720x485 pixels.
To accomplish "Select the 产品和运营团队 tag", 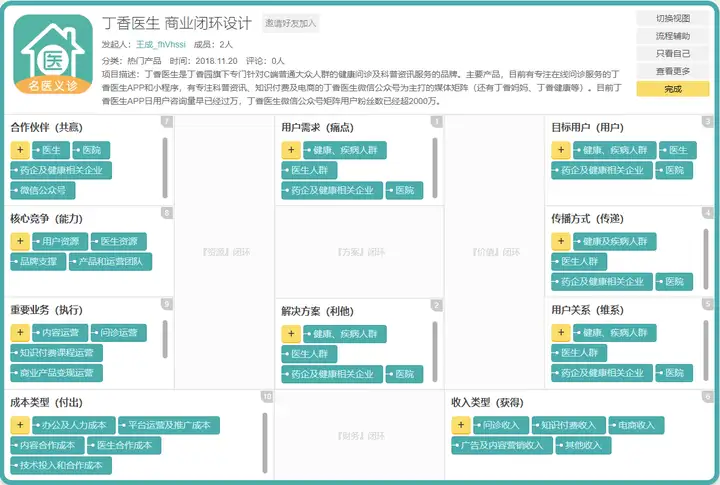I will (110, 262).
